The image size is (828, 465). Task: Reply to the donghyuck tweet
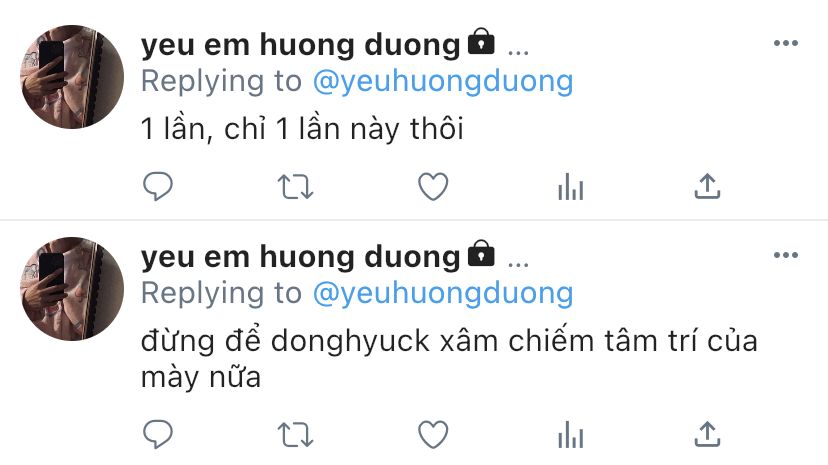click(x=158, y=434)
